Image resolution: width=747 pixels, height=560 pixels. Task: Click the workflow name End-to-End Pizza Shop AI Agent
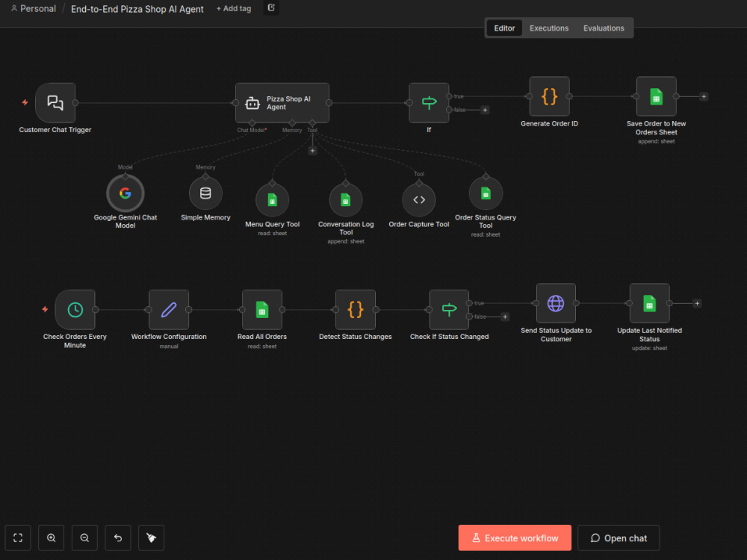tap(137, 9)
